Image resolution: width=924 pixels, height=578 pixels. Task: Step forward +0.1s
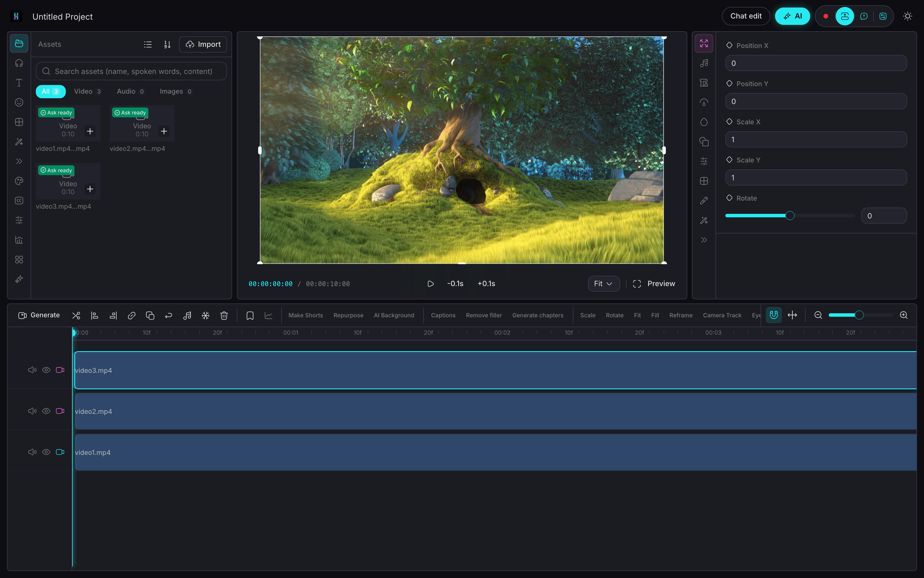pyautogui.click(x=486, y=284)
